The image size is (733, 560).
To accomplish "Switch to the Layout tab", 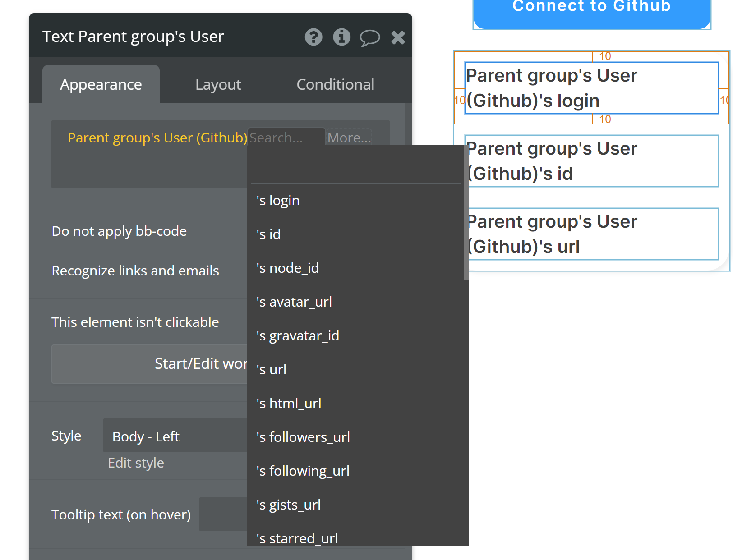I will click(218, 84).
